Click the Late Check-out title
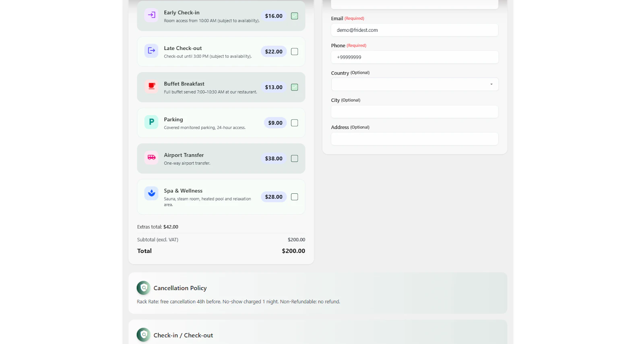Screen dimensions: 644x344 tap(183, 48)
